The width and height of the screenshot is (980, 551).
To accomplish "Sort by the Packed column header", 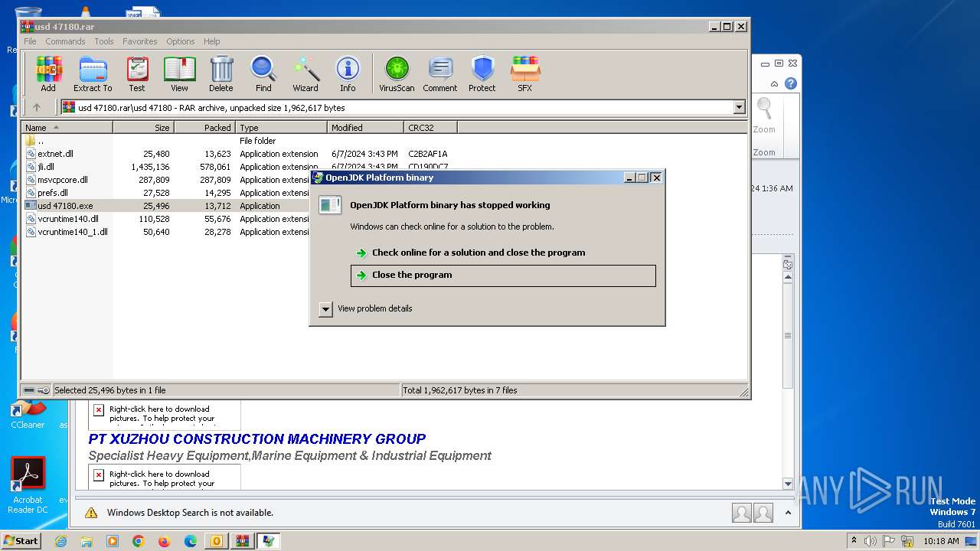I will (205, 128).
